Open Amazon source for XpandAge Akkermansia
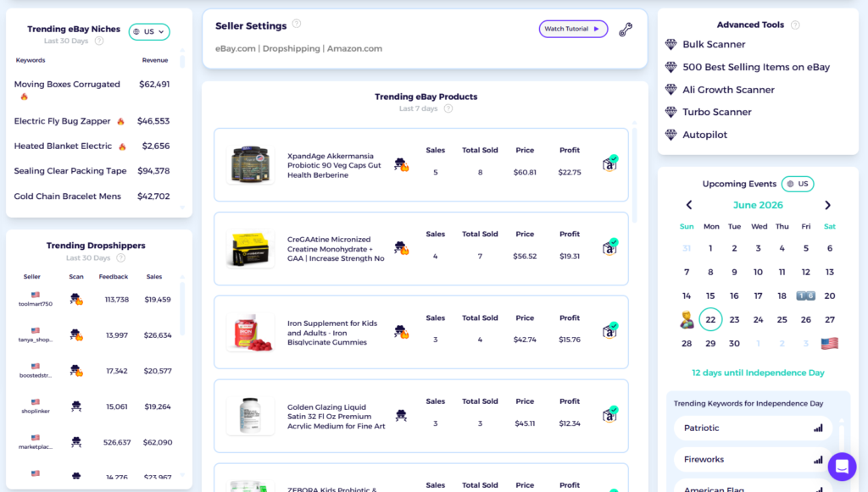This screenshot has width=868, height=492. tap(610, 163)
